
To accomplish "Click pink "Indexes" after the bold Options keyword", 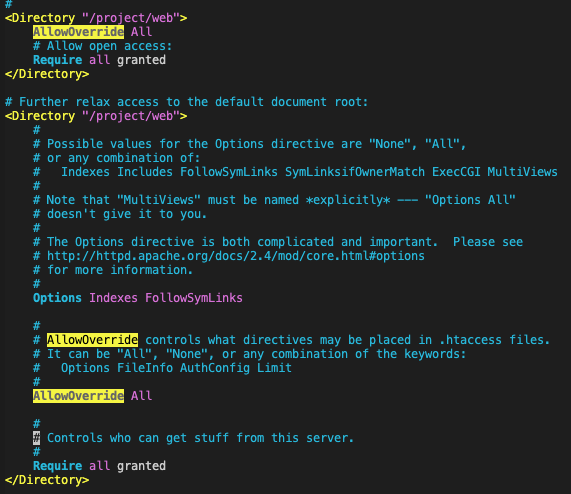I will tap(113, 298).
